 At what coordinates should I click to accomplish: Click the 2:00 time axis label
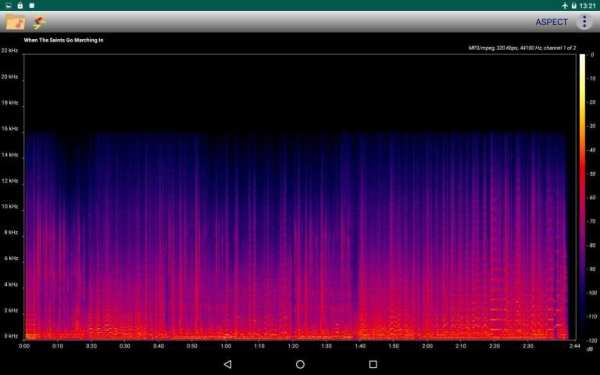coord(427,346)
